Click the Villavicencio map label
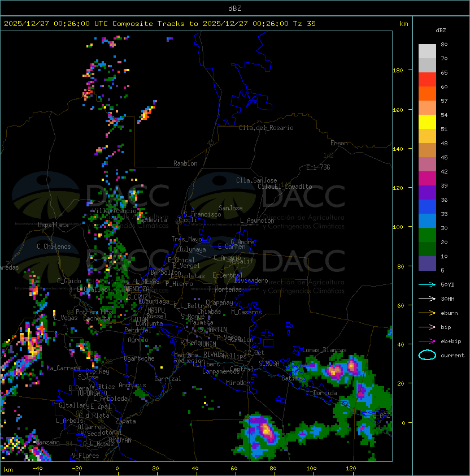Screen dimensions: 470x476 click(114, 211)
